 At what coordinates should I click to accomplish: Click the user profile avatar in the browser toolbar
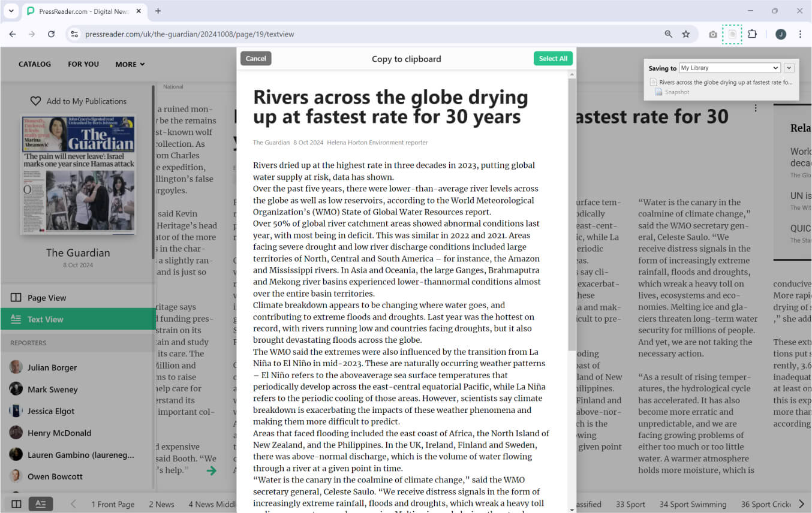(x=781, y=34)
